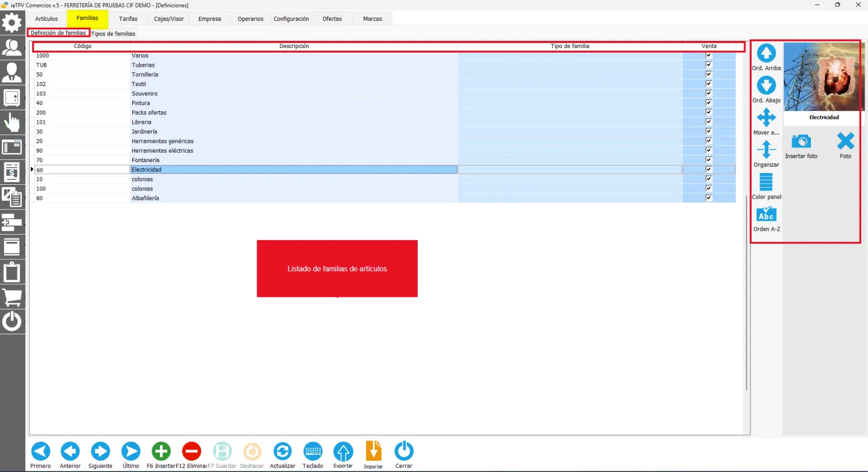Go to the Siguiente record

pyautogui.click(x=101, y=451)
